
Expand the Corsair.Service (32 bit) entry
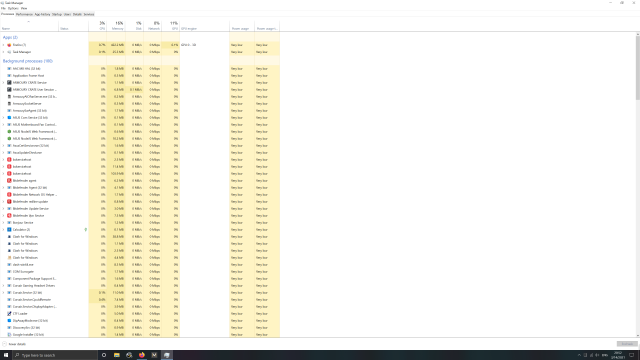tap(4, 293)
